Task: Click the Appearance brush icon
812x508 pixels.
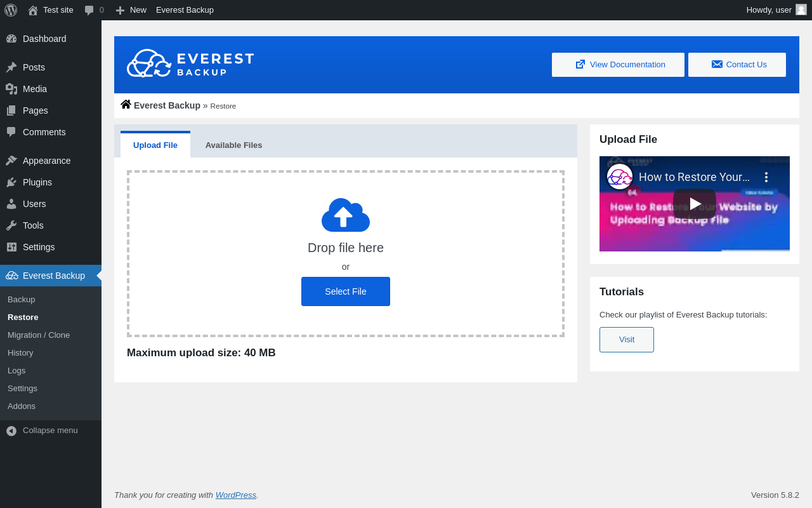Action: (11, 161)
